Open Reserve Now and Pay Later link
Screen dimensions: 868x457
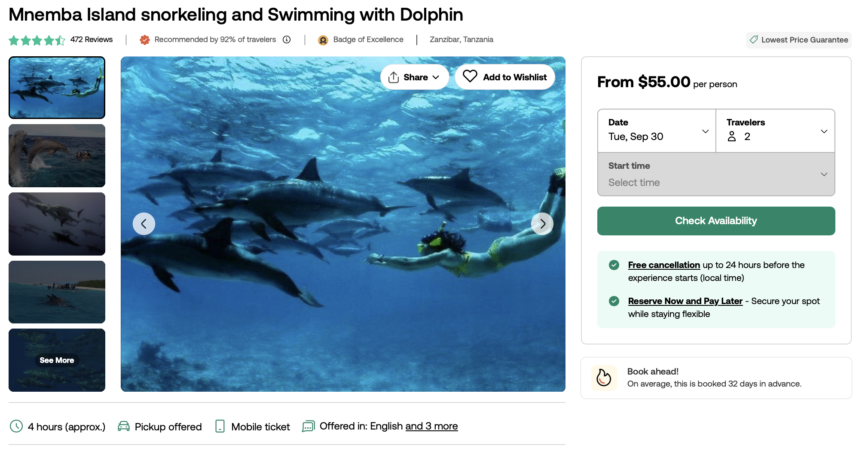(685, 301)
